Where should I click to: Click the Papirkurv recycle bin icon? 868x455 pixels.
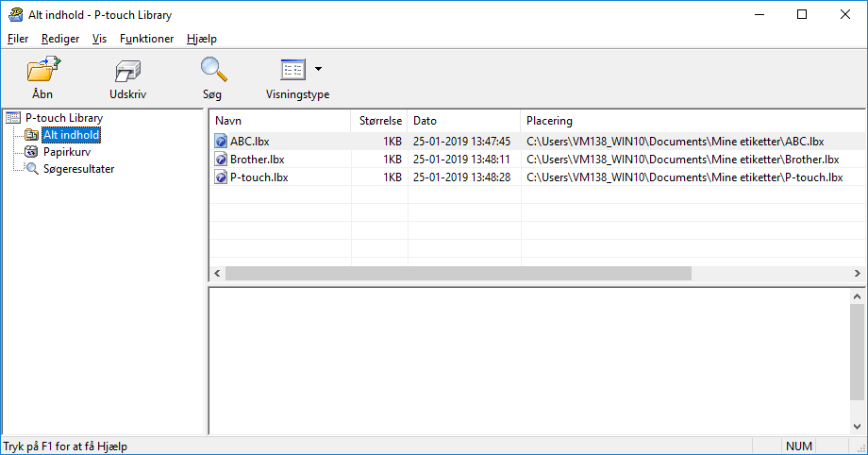coord(31,152)
